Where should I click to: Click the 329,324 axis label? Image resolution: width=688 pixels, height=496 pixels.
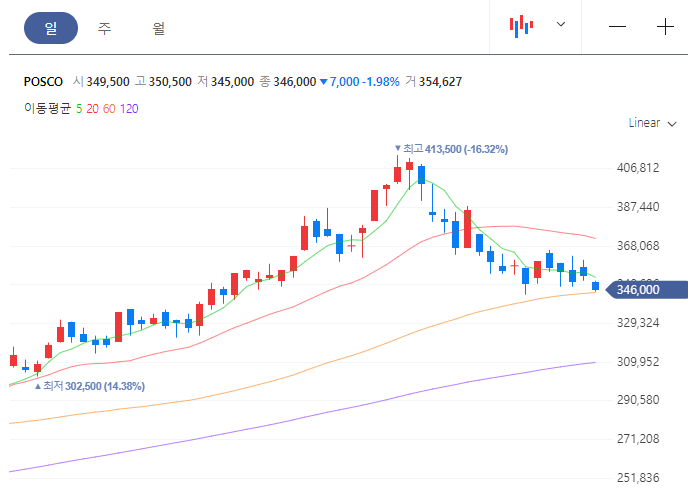click(638, 323)
